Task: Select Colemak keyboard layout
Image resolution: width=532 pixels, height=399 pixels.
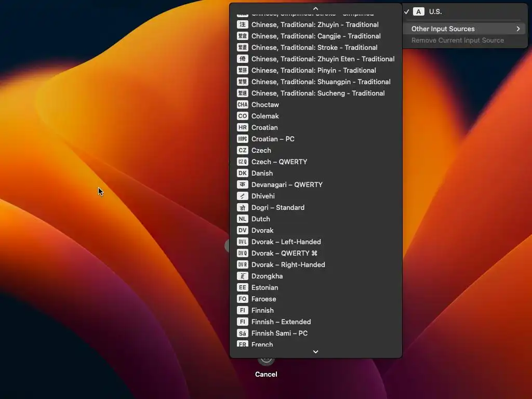Action: tap(315, 116)
